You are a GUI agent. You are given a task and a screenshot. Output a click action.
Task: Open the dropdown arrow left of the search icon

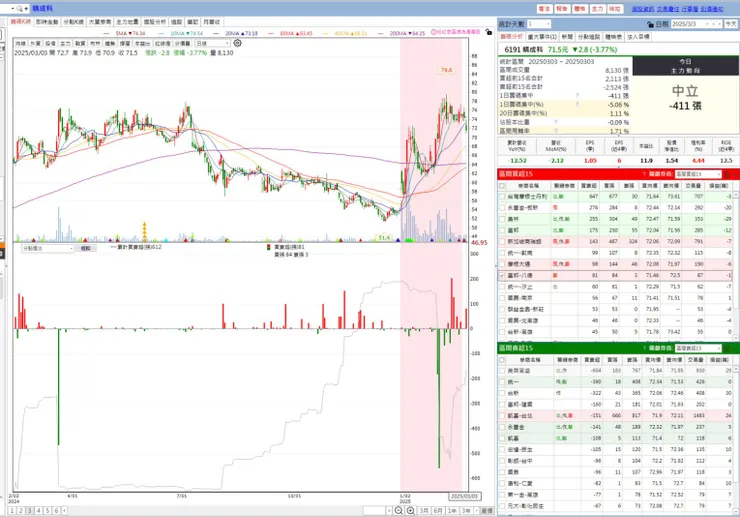pos(12,8)
